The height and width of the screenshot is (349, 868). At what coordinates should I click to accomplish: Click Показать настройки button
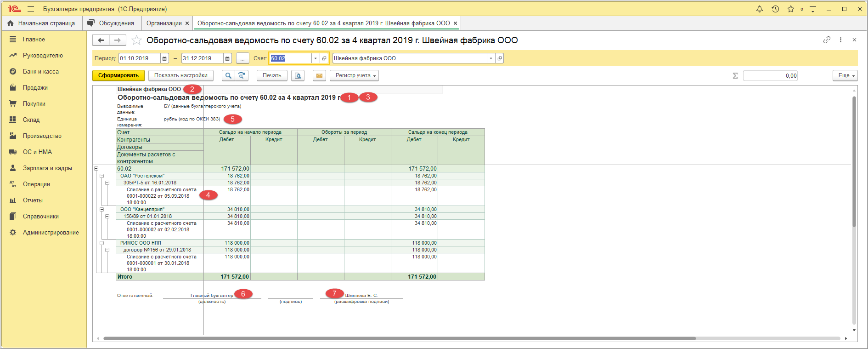tap(181, 75)
